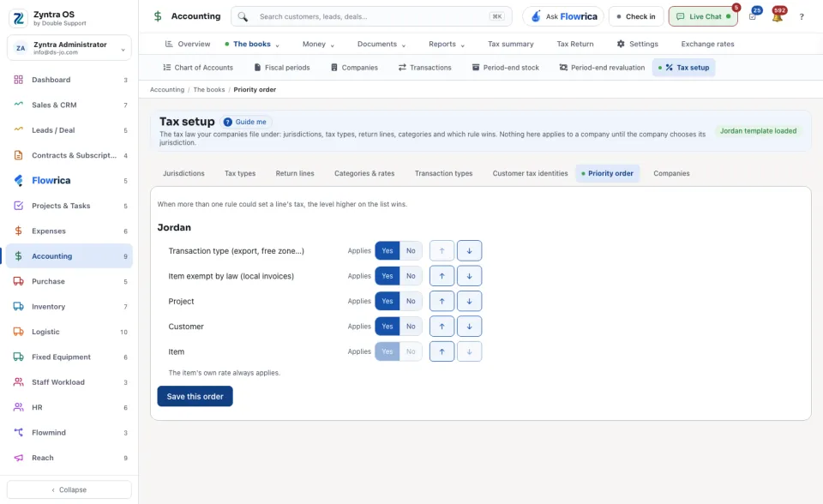Screen dimensions: 823x504
Task: Collapse the sidebar
Action: pyautogui.click(x=69, y=489)
